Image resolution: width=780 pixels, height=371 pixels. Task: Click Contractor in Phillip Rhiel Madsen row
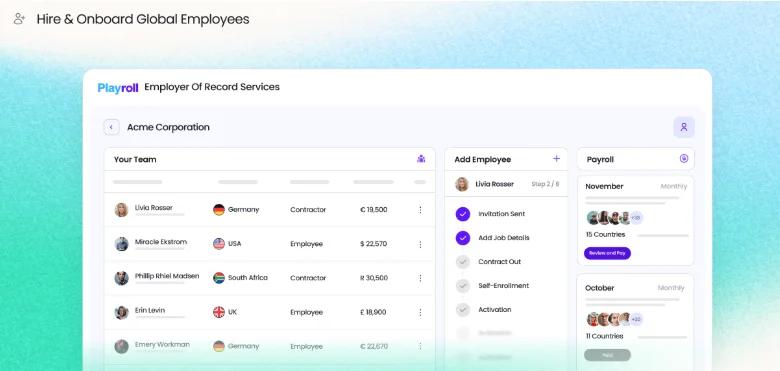click(x=308, y=278)
